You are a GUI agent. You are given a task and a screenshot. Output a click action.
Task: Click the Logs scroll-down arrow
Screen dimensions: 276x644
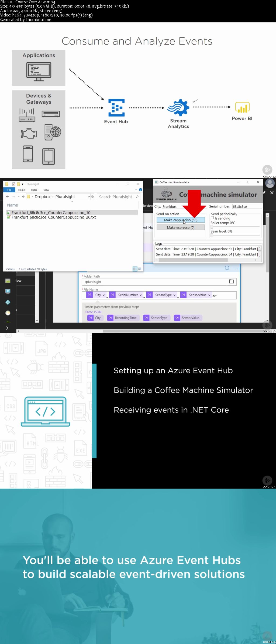tap(260, 256)
